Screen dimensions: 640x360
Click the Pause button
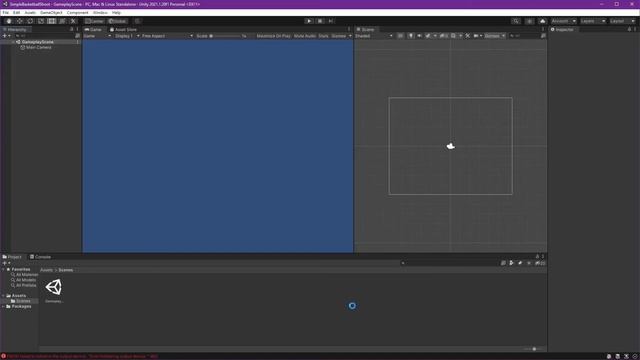pyautogui.click(x=320, y=21)
